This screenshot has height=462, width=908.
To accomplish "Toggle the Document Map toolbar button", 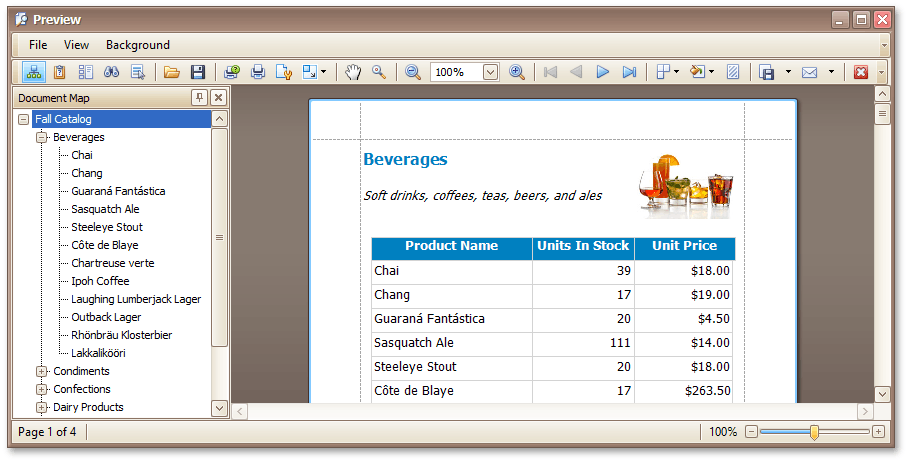I will coord(34,72).
